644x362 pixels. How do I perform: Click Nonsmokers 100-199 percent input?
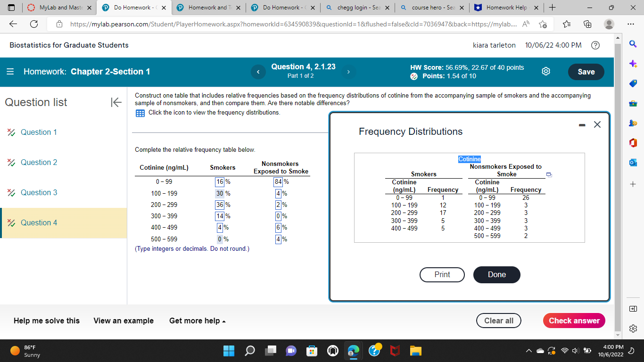279,193
